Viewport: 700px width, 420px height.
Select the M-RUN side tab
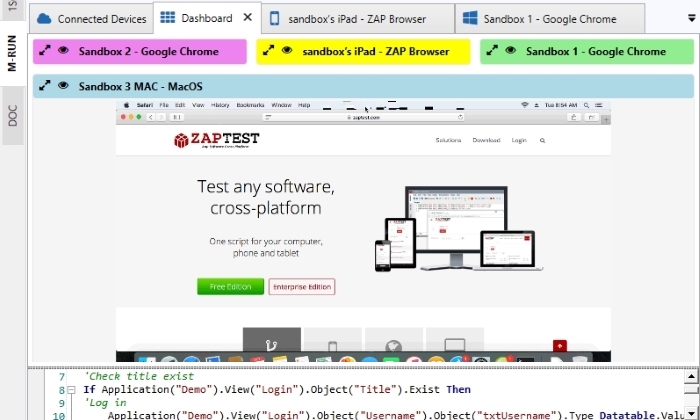tap(12, 53)
